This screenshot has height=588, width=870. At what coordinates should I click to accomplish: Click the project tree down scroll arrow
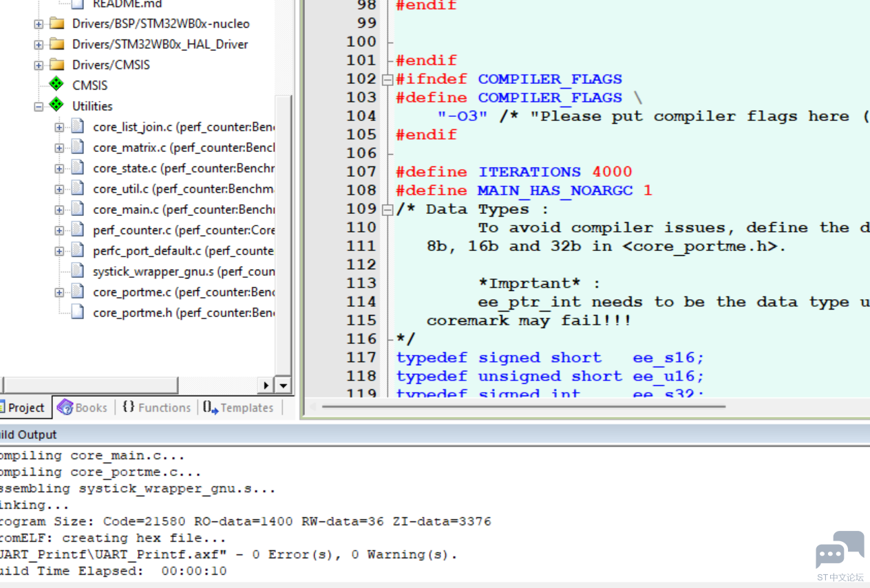tap(283, 386)
